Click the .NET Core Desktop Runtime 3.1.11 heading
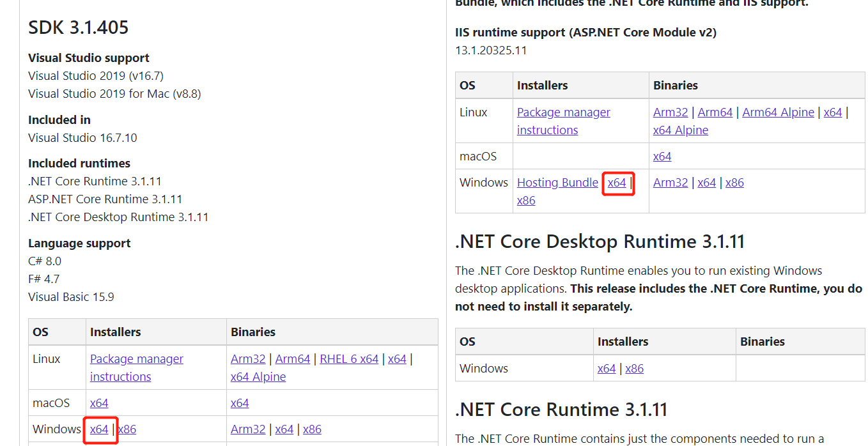Image resolution: width=868 pixels, height=446 pixels. (600, 242)
